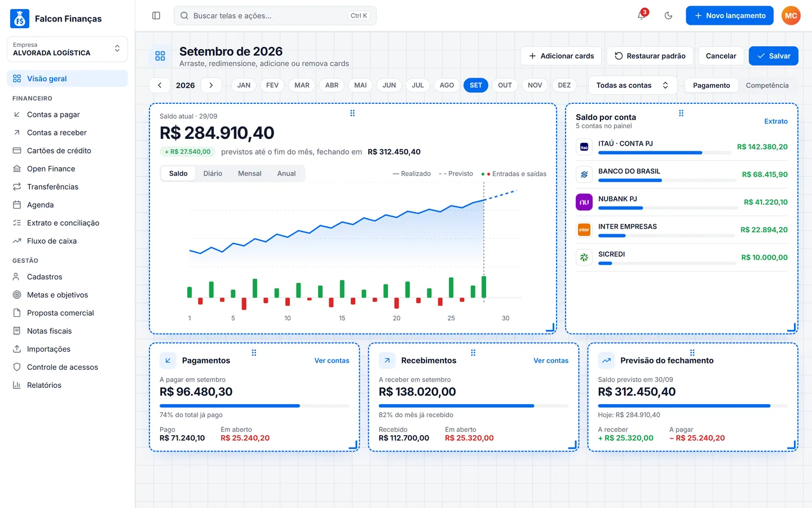
Task: Click the Adicionar cards button
Action: [561, 56]
